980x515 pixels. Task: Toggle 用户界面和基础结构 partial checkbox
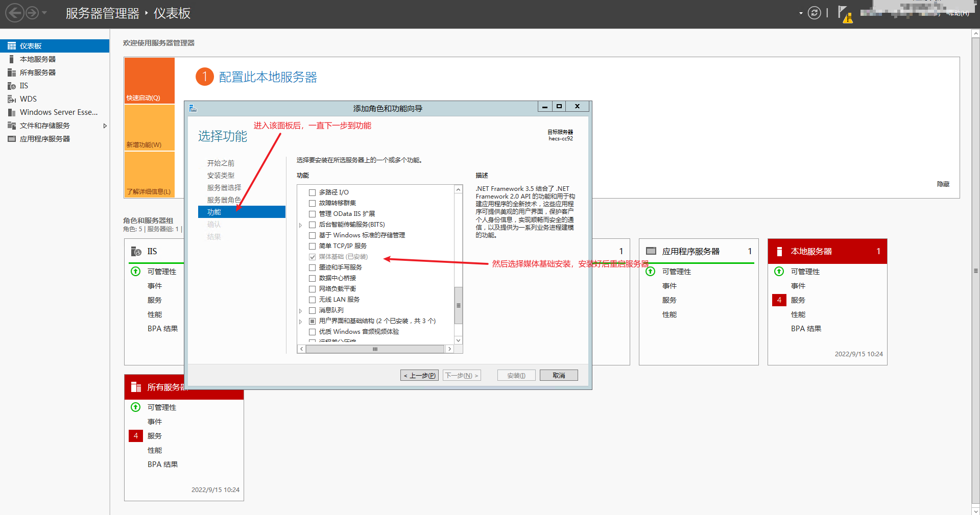pyautogui.click(x=312, y=321)
